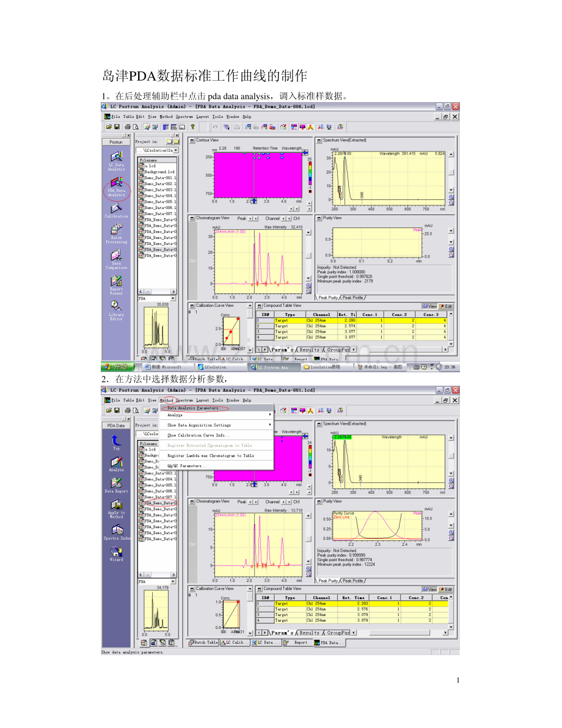Click the LCsolution taskbar button
Viewport: 562px width, 728px height.
tap(220, 367)
